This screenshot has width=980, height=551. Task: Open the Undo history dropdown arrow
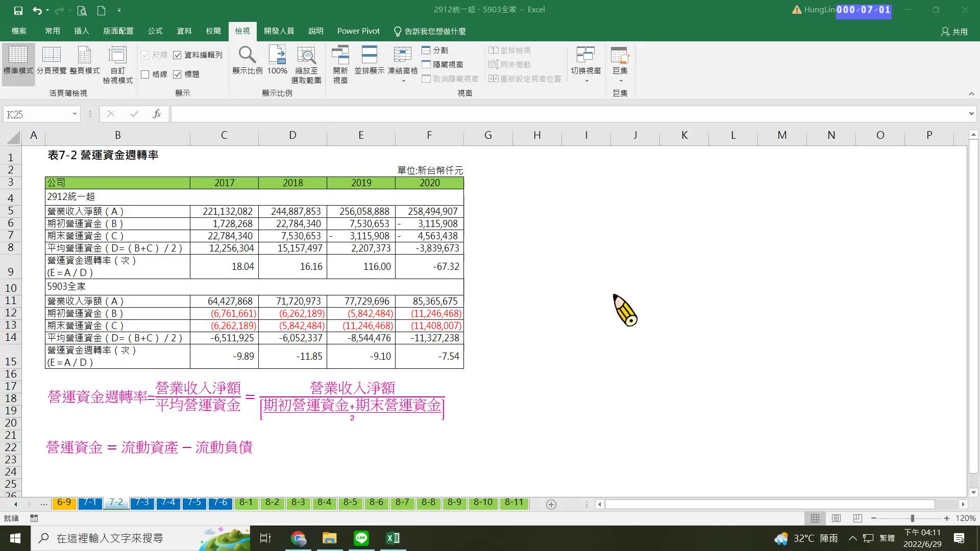click(47, 10)
